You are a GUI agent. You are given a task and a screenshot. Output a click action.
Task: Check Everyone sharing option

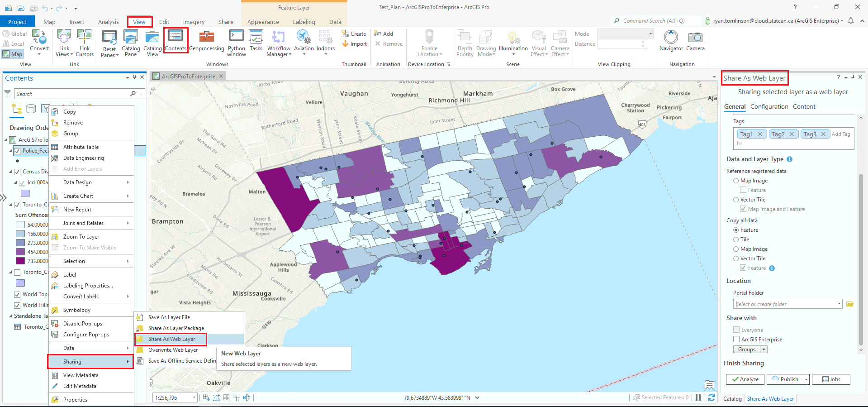point(736,330)
